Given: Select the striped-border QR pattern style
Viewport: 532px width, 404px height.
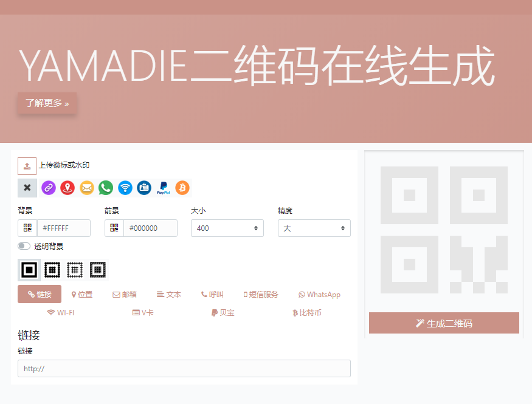Looking at the screenshot, I should 98,270.
